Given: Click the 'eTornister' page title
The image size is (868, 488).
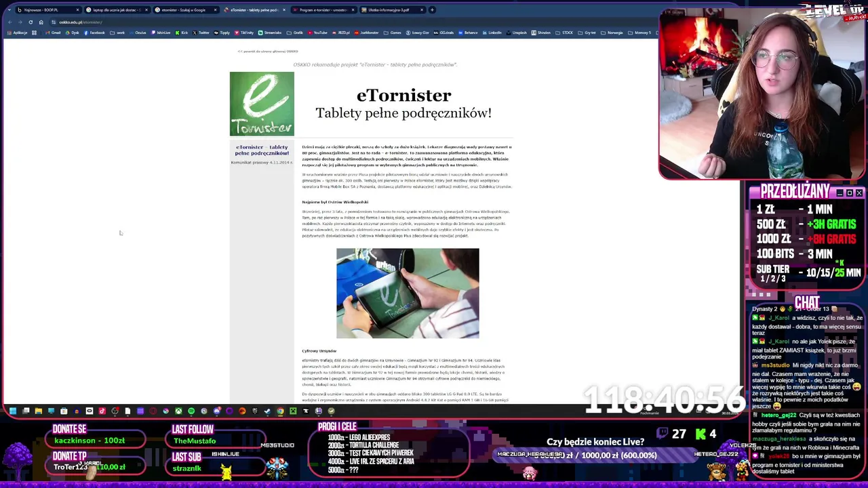Looking at the screenshot, I should [403, 96].
